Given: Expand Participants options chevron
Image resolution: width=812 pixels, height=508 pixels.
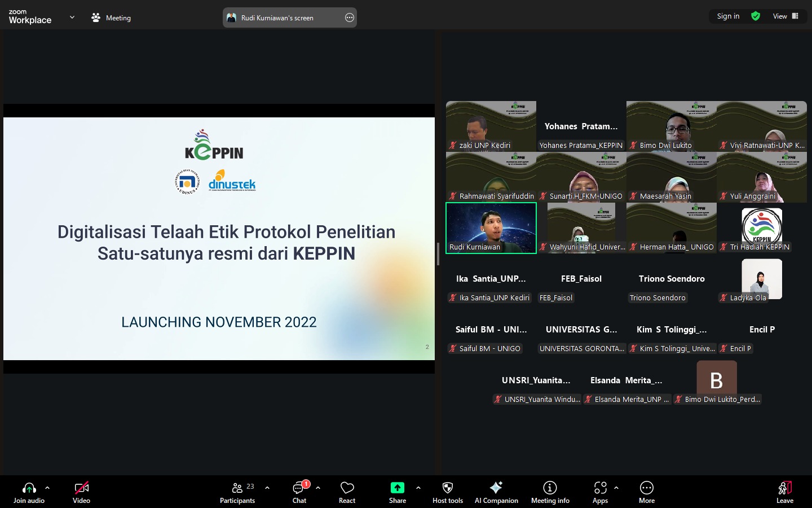Looking at the screenshot, I should pos(267,488).
